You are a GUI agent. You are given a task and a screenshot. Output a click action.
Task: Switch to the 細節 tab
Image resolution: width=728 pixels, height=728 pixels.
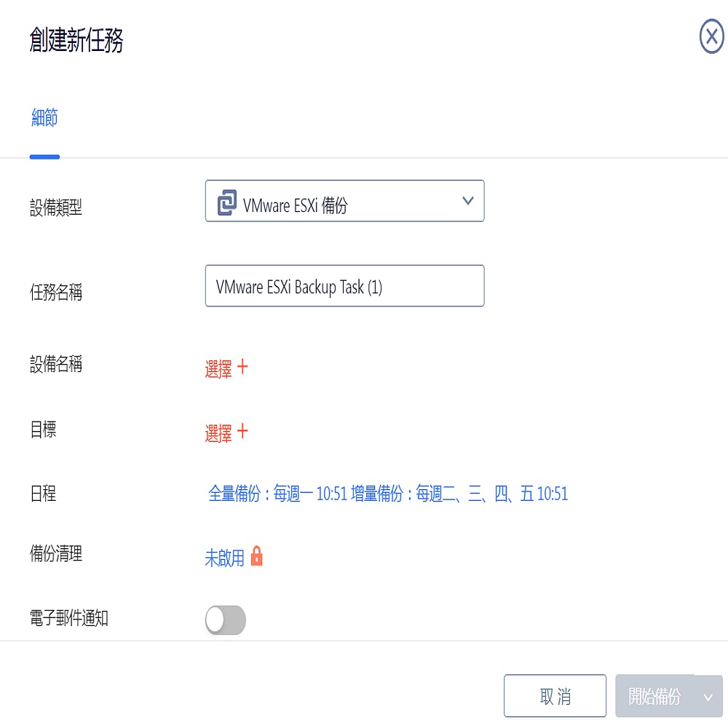[44, 117]
